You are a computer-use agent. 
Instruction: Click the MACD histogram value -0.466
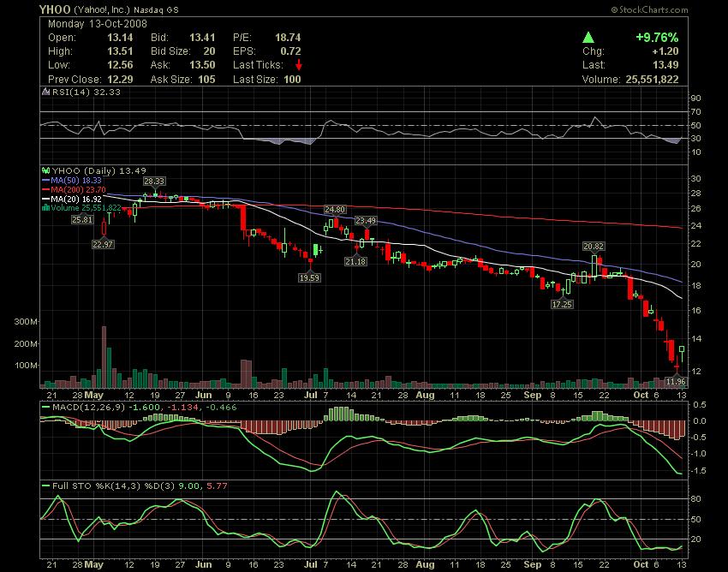coord(222,408)
